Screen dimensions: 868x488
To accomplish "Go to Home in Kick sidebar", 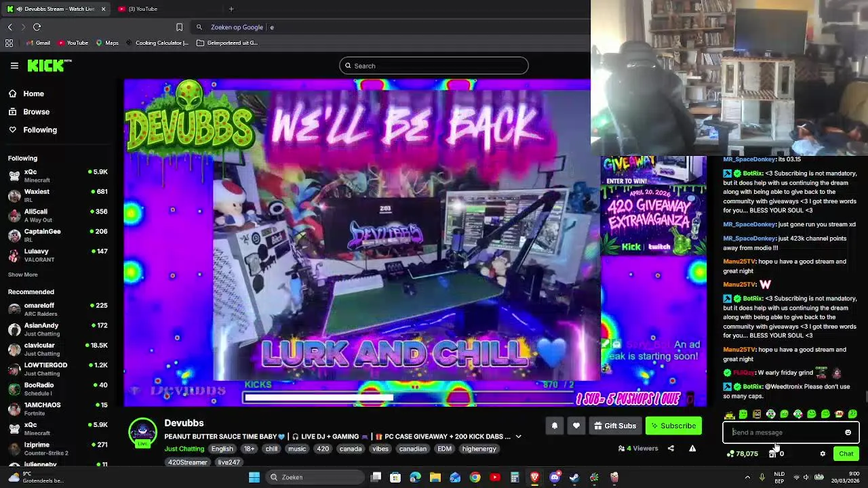I will pyautogui.click(x=26, y=94).
